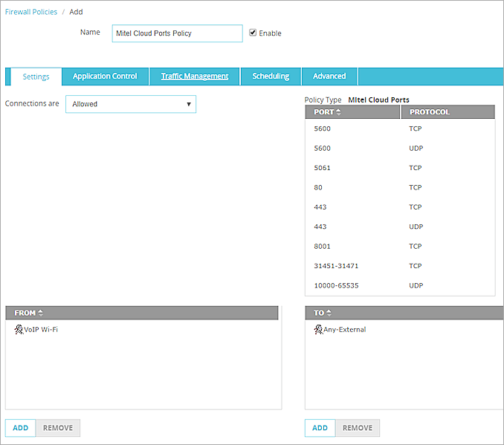Switch to the Application Control tab
The image size is (504, 445).
click(105, 77)
